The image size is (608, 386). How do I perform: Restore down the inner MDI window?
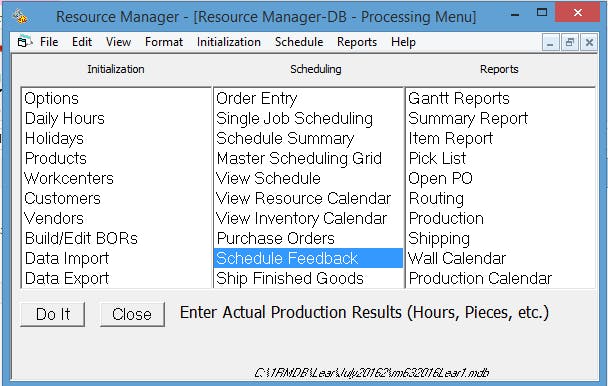coord(570,42)
